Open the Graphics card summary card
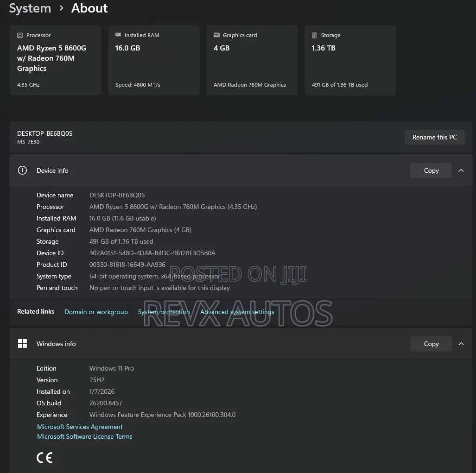The height and width of the screenshot is (473, 476). click(252, 60)
